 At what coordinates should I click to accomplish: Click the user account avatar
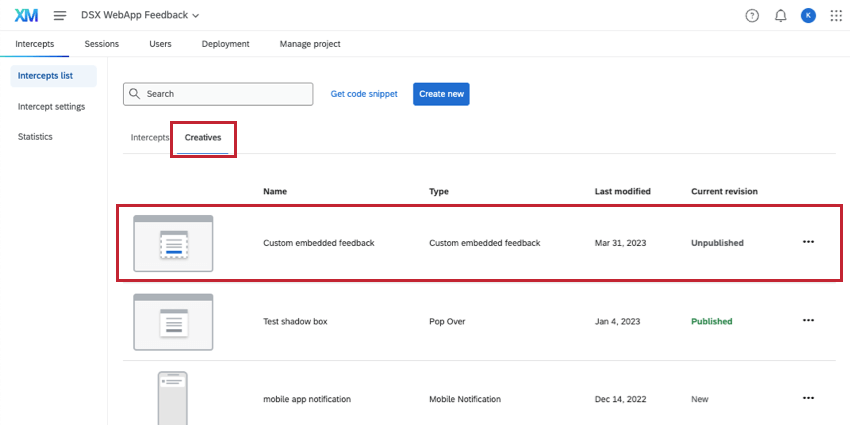[808, 16]
